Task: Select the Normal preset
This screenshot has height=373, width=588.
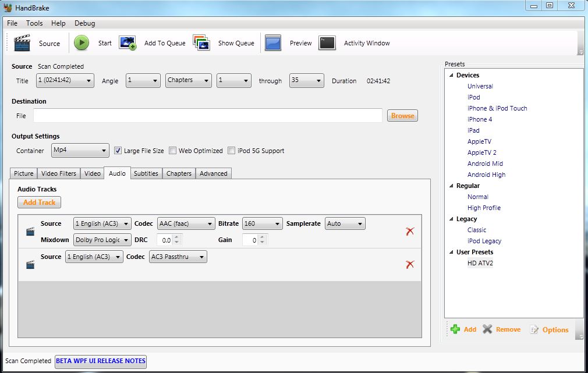Action: coord(478,197)
